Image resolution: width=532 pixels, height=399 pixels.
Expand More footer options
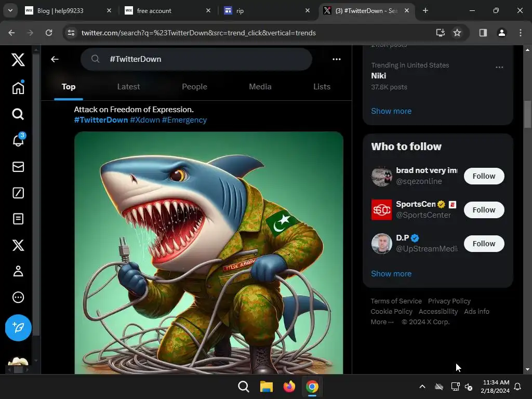coord(382,322)
